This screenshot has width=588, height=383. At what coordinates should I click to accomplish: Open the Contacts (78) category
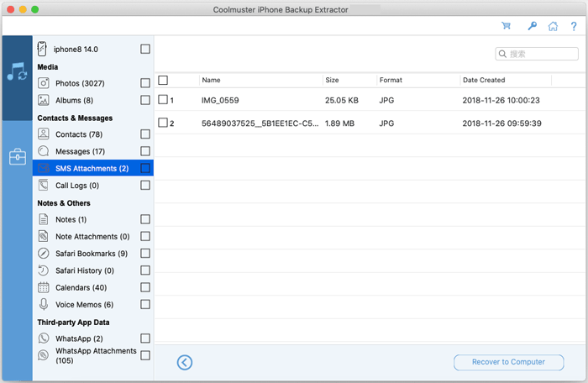79,134
